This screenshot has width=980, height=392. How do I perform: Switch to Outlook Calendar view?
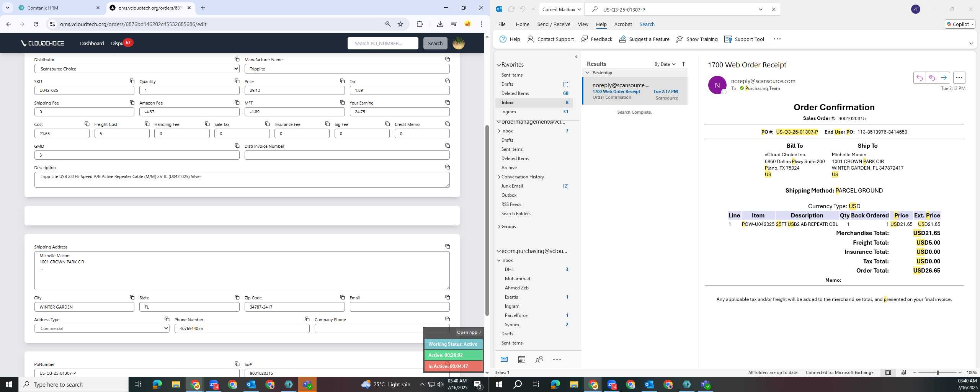click(x=521, y=359)
